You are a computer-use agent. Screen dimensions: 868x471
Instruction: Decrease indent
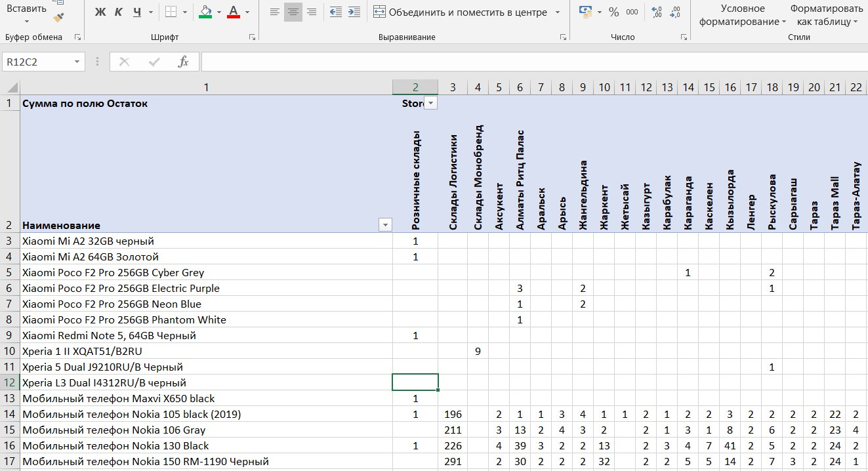(x=336, y=12)
